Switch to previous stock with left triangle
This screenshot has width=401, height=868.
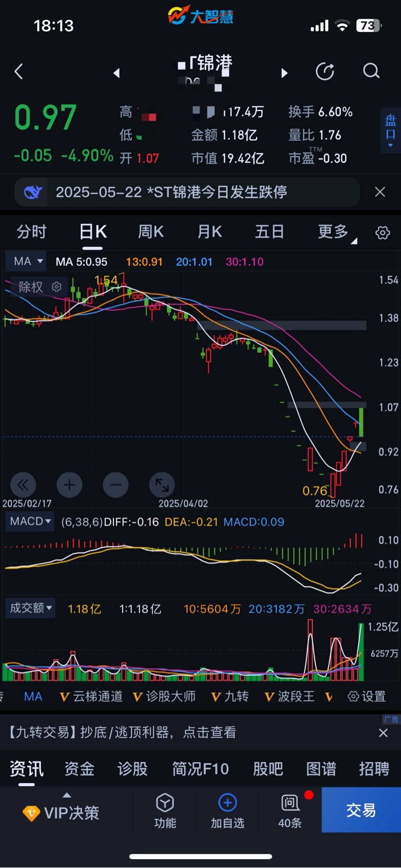tap(116, 73)
